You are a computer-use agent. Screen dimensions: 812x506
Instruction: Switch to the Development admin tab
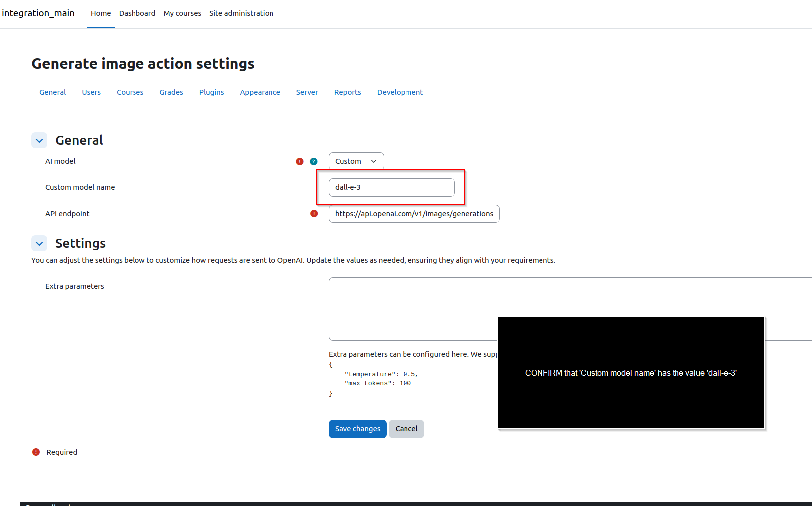coord(400,92)
